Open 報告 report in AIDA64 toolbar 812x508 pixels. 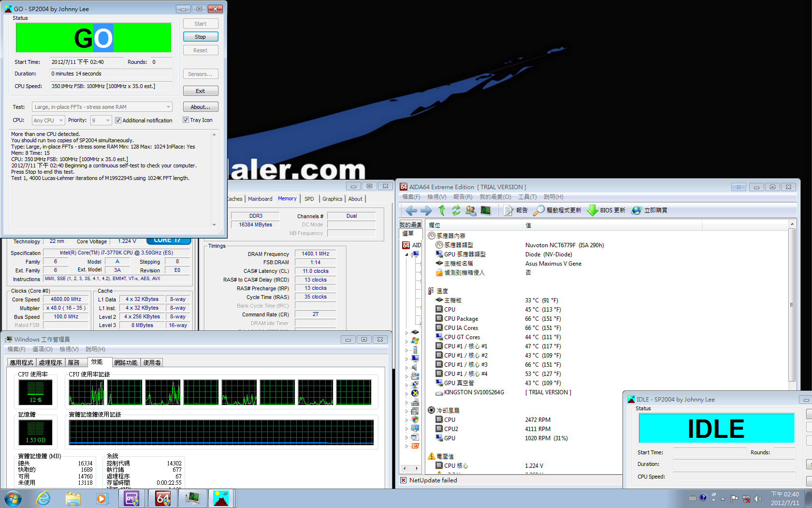(x=516, y=210)
